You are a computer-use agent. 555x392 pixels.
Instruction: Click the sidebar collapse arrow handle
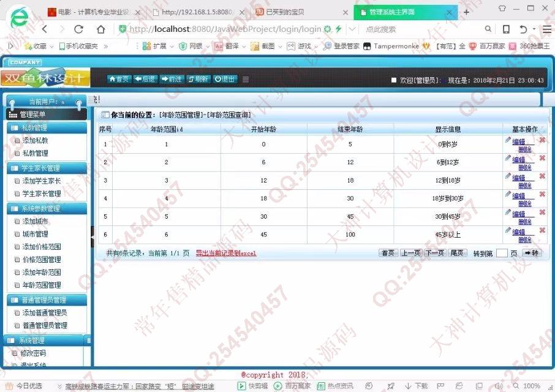[92, 236]
